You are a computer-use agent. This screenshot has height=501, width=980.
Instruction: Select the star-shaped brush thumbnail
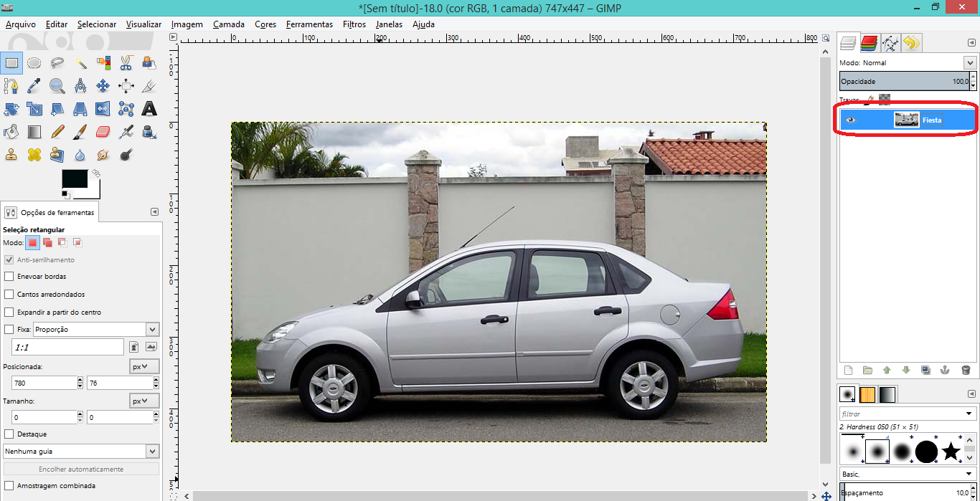click(951, 452)
